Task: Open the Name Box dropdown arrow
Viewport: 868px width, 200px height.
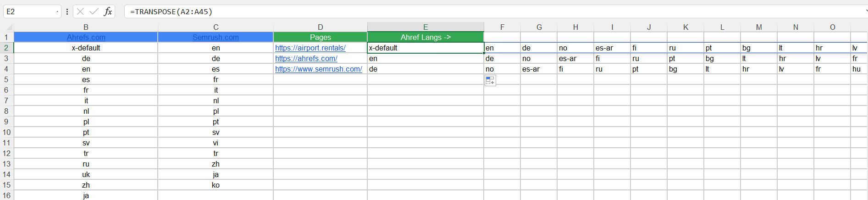Action: 57,12
